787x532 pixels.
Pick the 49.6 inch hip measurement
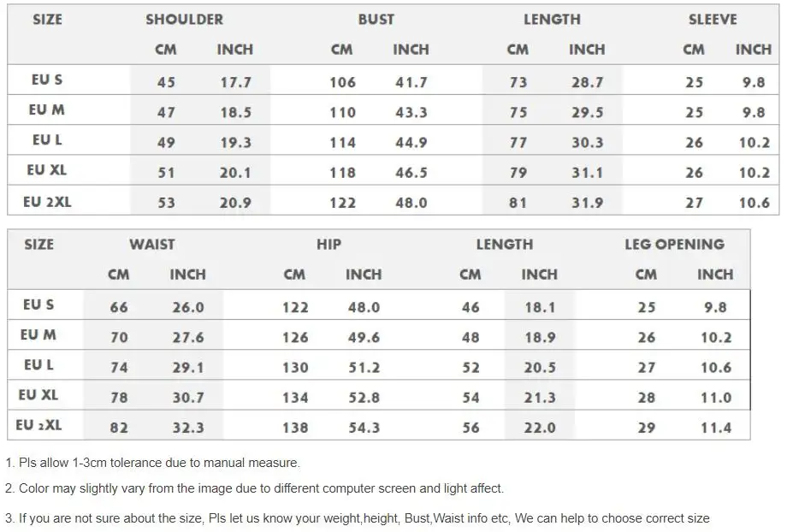coord(364,338)
